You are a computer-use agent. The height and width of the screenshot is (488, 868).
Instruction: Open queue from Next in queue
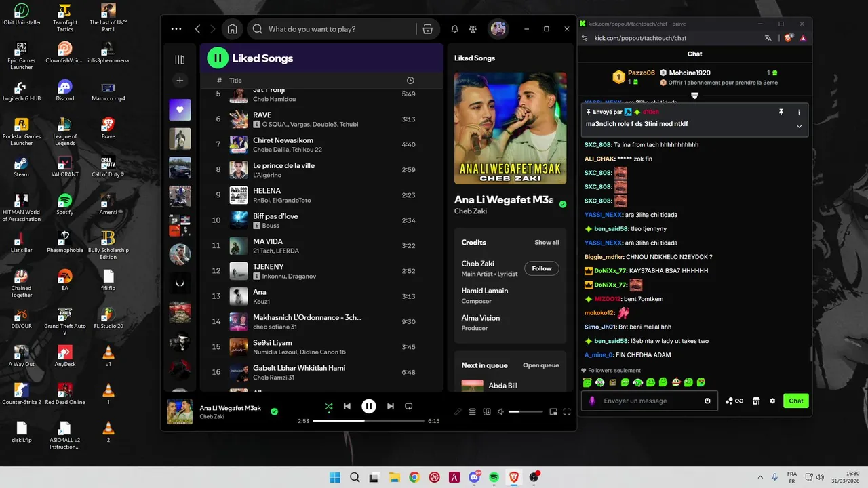540,365
